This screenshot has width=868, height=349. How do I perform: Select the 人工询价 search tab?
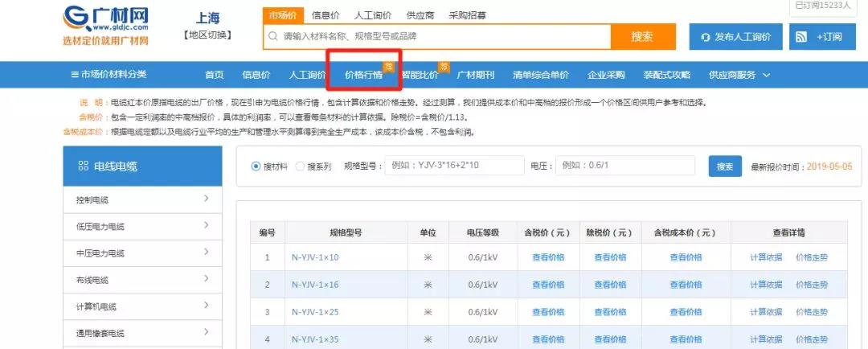click(373, 15)
